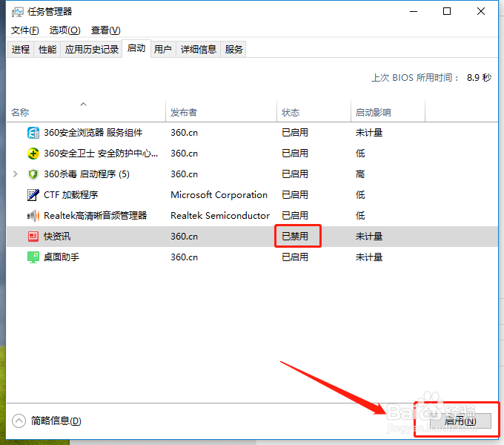Open the 查看(V) menu

106,30
